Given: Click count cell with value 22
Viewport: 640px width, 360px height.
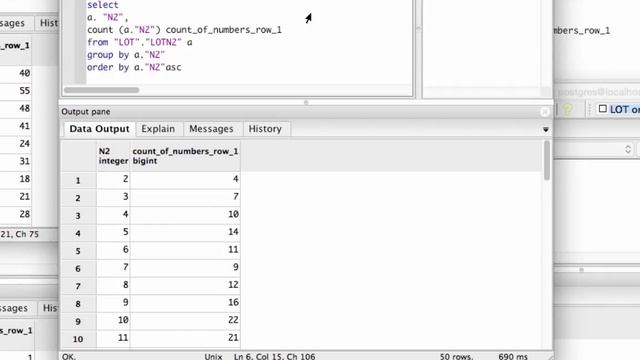Looking at the screenshot, I should coord(185,320).
